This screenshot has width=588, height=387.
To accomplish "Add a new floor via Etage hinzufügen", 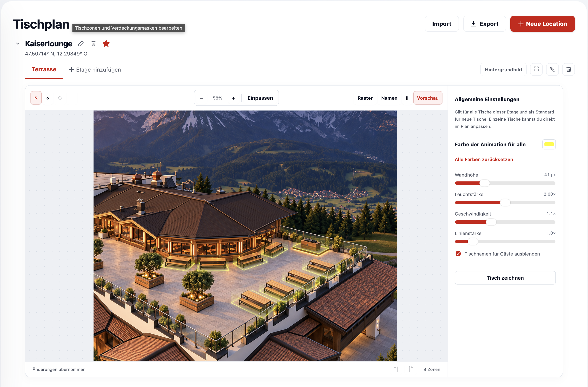I will pyautogui.click(x=95, y=70).
